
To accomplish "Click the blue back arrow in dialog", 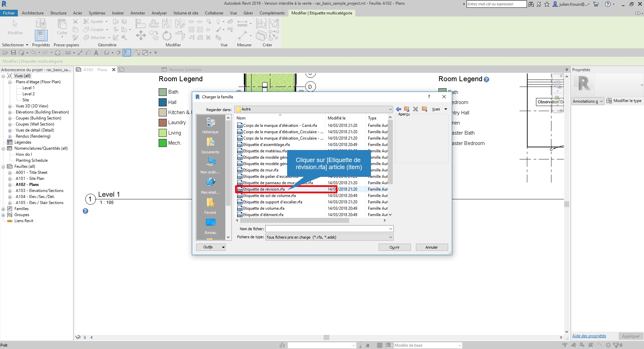I will point(398,109).
